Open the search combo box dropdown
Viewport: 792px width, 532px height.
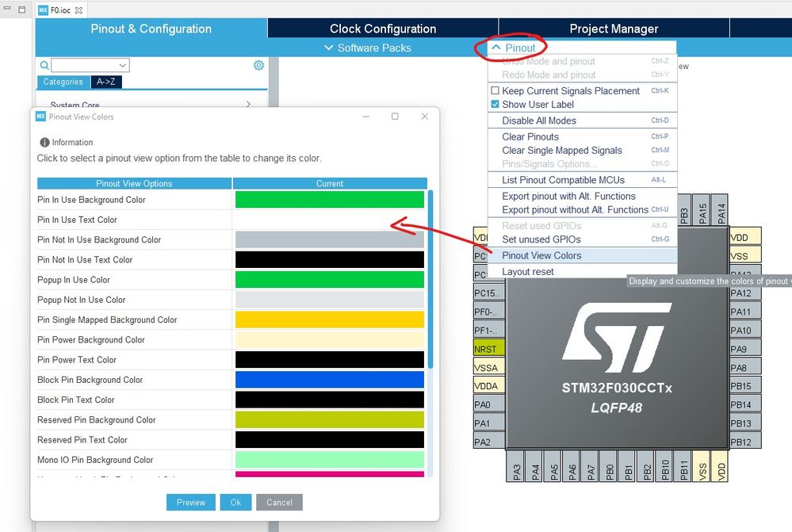[122, 65]
